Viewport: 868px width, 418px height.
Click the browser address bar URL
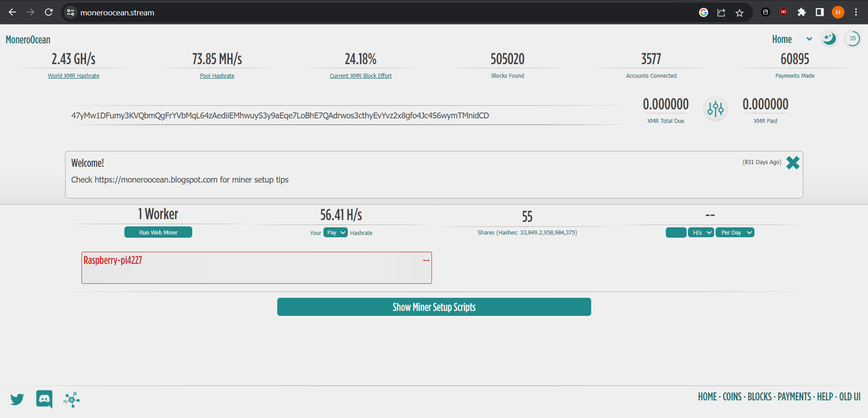point(117,13)
